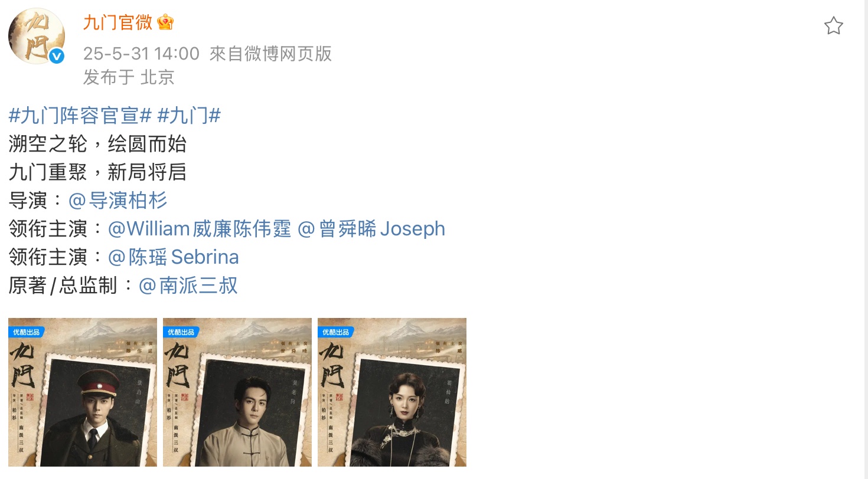This screenshot has height=479, width=868.
Task: Open the #九门阵容官宣# hashtag
Action: pyautogui.click(x=80, y=116)
